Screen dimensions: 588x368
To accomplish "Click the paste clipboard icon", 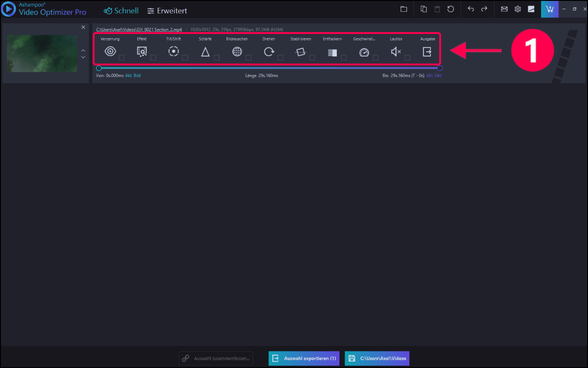I will [x=437, y=9].
